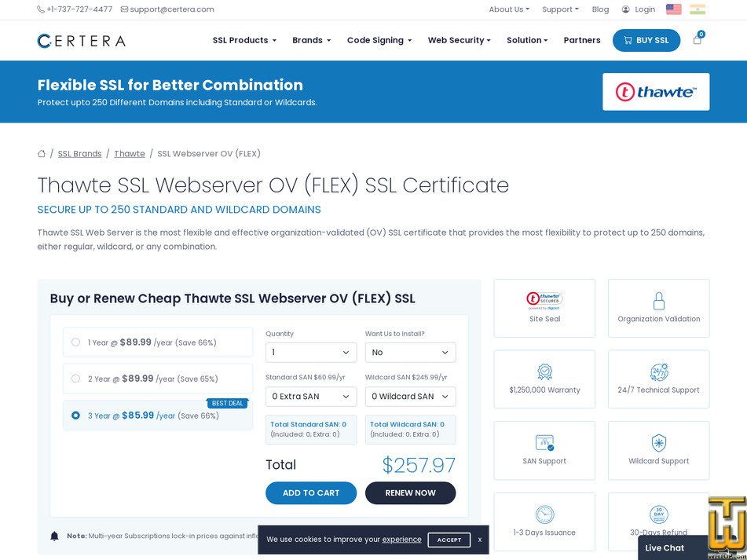
Task: Click the $1,250,000 Warranty badge icon
Action: [x=544, y=372]
